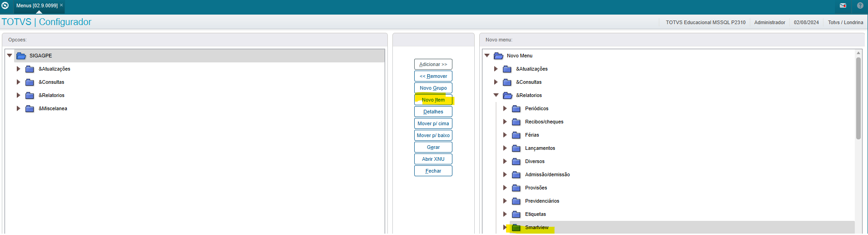Expand &Atualizações in the Opcoes tree
Viewport: 868px width, 235px height.
(18, 69)
